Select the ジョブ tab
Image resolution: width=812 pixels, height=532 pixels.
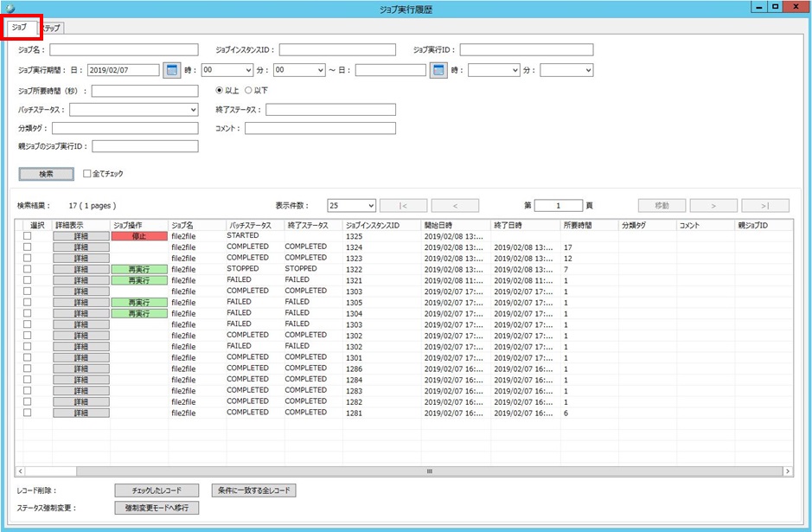pos(22,27)
